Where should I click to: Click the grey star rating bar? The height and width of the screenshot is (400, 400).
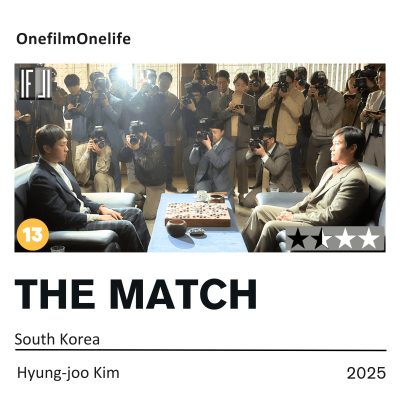(x=335, y=239)
